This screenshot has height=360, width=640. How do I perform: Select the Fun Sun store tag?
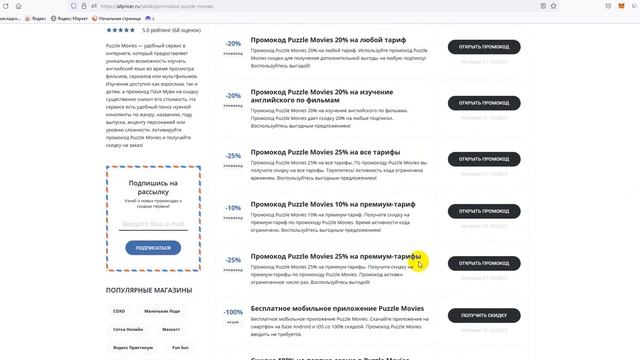pos(180,348)
